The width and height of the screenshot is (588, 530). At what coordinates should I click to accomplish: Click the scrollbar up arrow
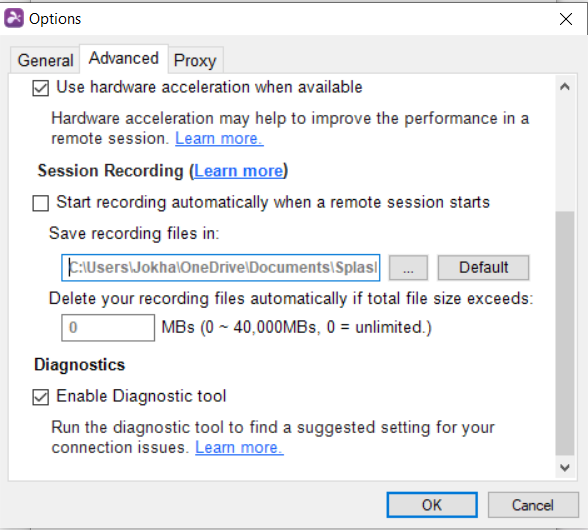coord(565,87)
